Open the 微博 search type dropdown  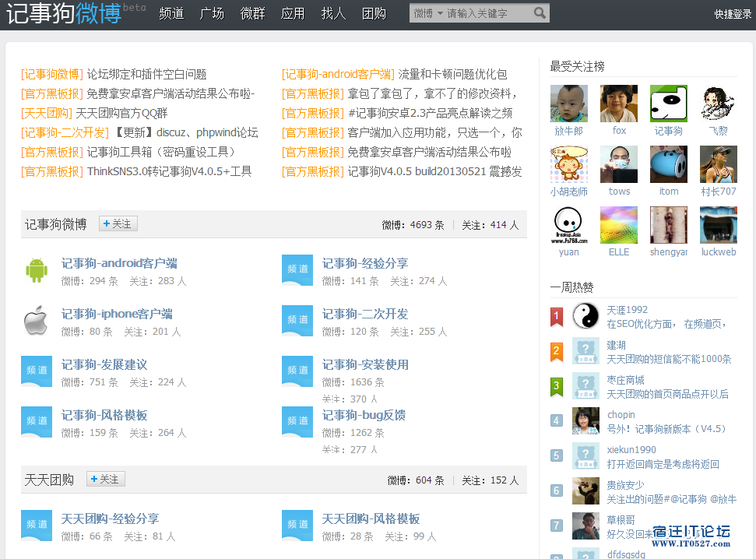click(428, 13)
